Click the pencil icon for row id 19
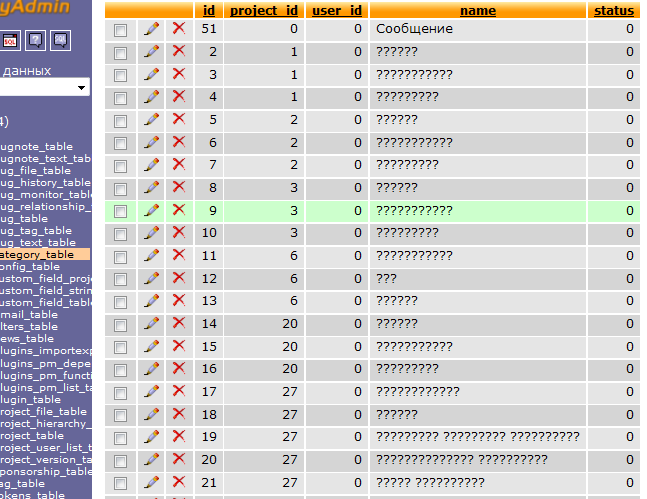This screenshot has width=647, height=499. point(152,436)
